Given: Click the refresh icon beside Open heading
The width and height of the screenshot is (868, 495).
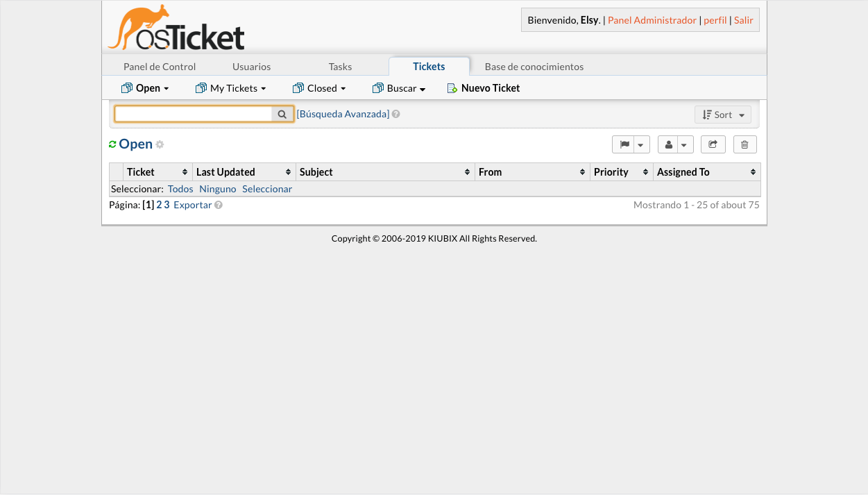Looking at the screenshot, I should click(112, 144).
